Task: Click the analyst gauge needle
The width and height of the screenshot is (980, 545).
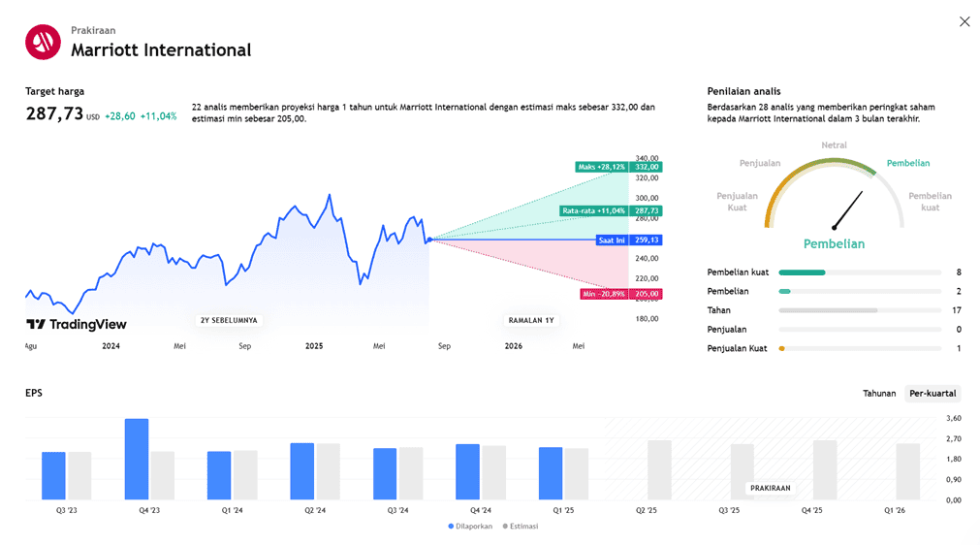Action: tap(848, 210)
